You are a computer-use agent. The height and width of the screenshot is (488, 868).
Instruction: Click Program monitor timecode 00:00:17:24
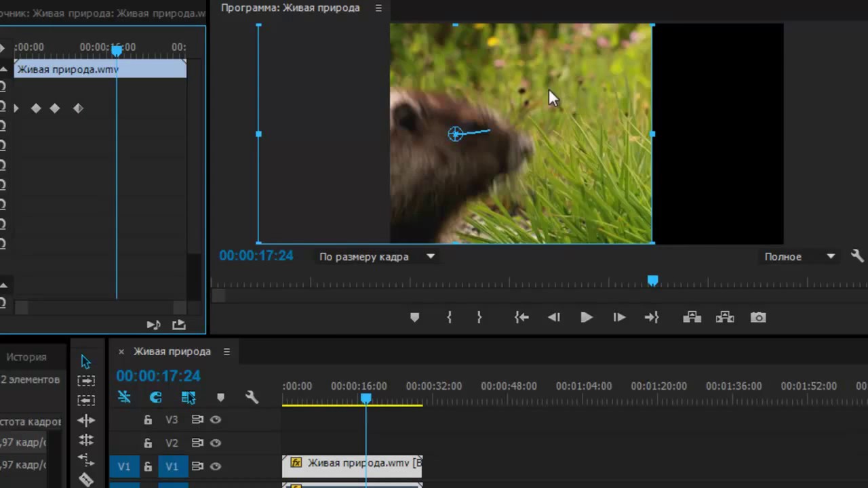click(256, 256)
